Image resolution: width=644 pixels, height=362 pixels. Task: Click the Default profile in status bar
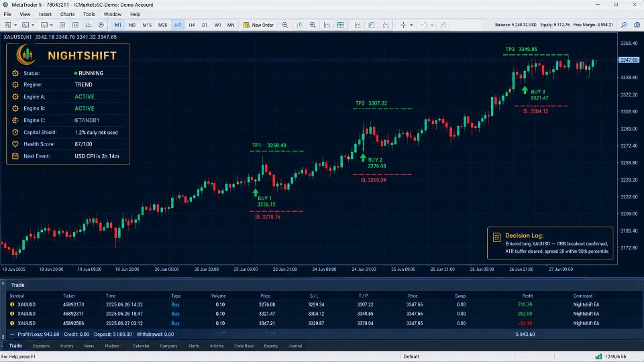pos(411,356)
